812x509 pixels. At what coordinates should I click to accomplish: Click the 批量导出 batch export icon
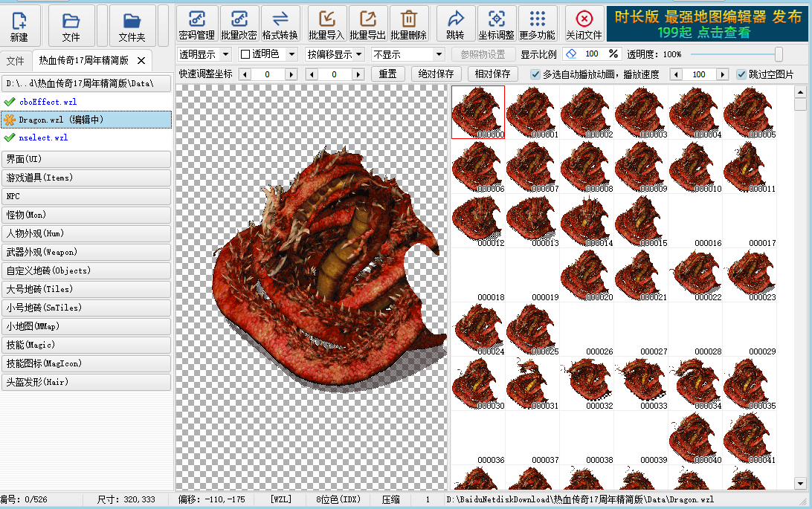click(x=367, y=25)
